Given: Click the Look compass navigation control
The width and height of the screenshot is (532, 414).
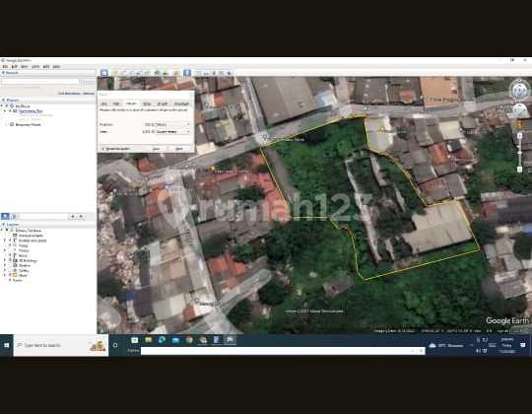Looking at the screenshot, I should [x=519, y=91].
